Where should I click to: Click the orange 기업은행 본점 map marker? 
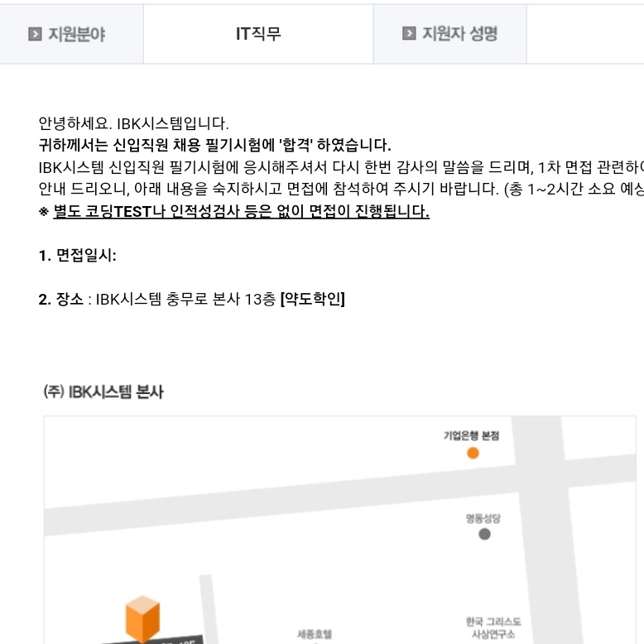click(x=473, y=453)
